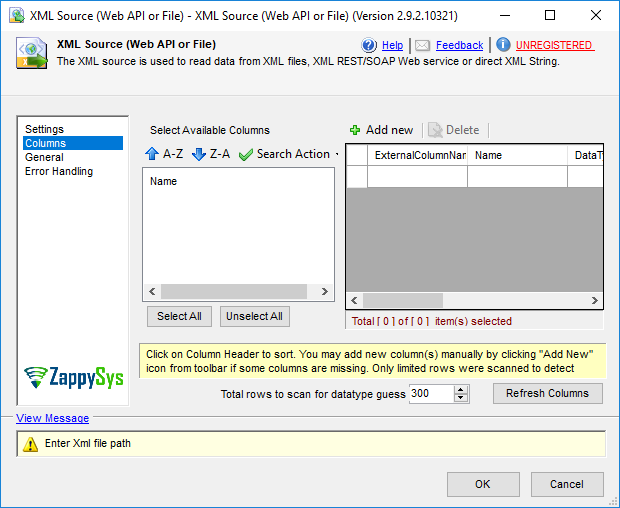
Task: Click the horizontal scrollbar thumb in available columns list
Action: pos(234,292)
